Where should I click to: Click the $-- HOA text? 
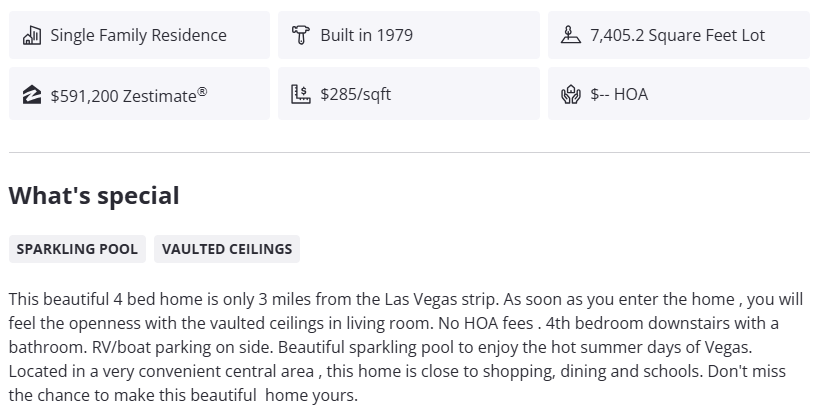(x=619, y=95)
